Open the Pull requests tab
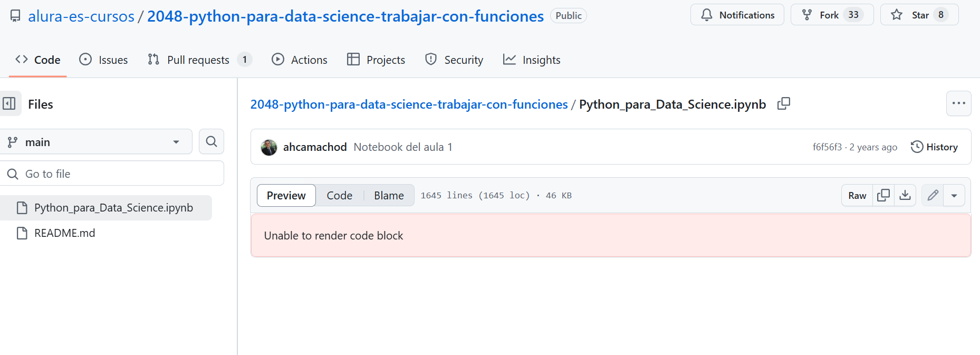 tap(199, 60)
